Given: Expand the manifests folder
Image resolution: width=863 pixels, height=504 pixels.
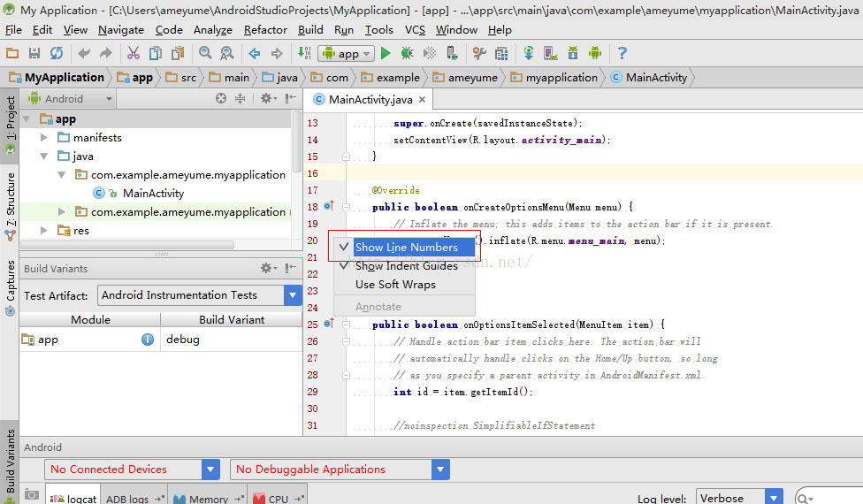Looking at the screenshot, I should pyautogui.click(x=44, y=138).
